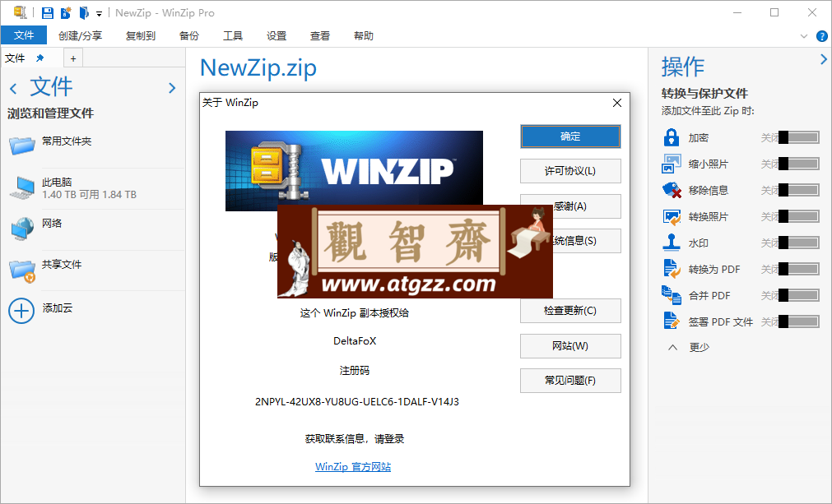This screenshot has width=832, height=504.
Task: Open the 文件 menu tab
Action: 23,35
